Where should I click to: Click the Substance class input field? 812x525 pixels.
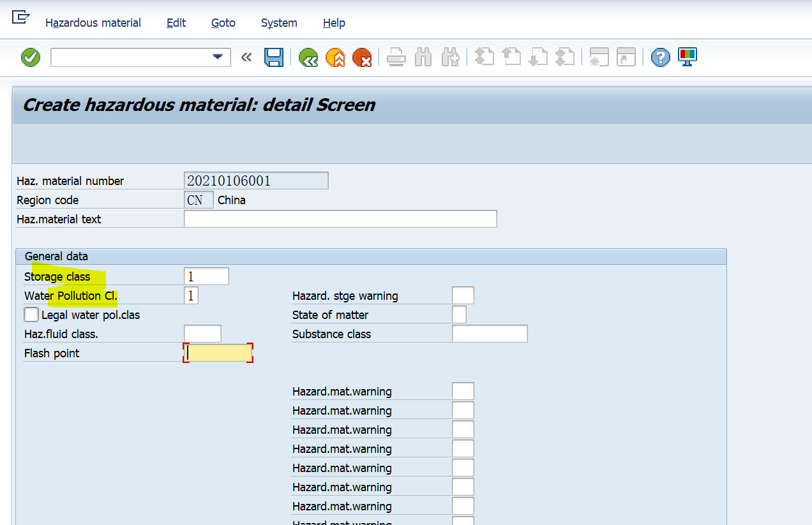pos(490,334)
